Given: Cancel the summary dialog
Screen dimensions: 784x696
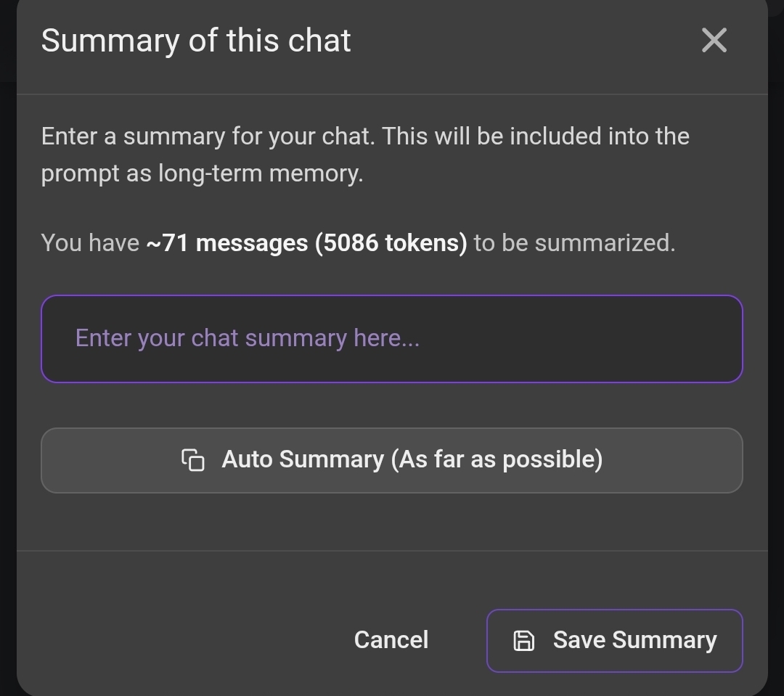Looking at the screenshot, I should pyautogui.click(x=391, y=640).
